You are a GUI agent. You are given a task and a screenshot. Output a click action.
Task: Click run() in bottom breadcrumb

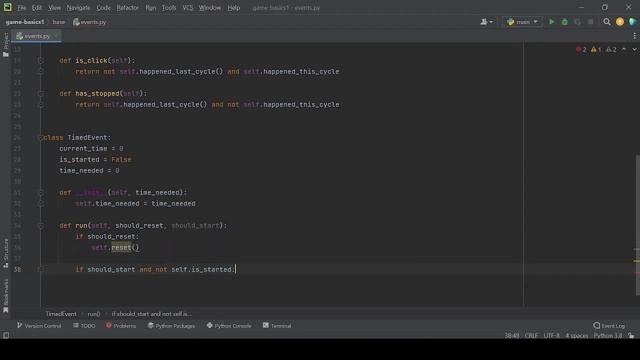coord(94,314)
